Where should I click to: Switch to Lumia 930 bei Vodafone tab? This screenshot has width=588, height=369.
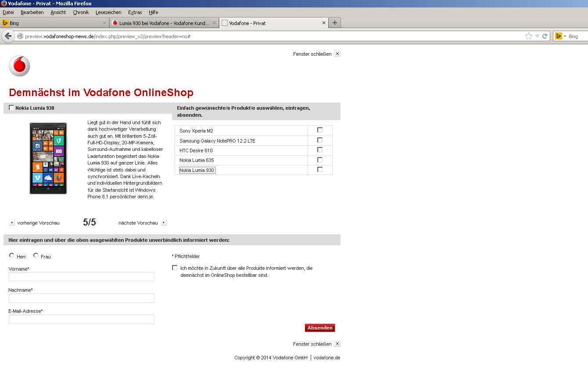(164, 23)
